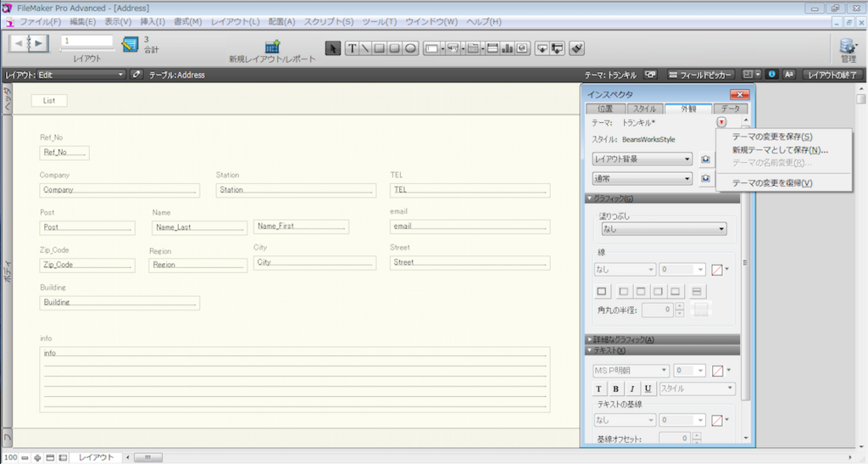Select the info field on layout

(295, 380)
